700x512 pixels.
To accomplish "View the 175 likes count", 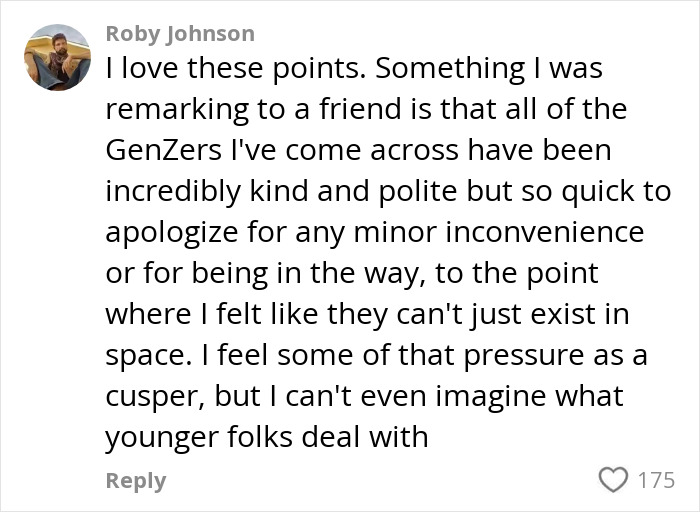I will pos(656,480).
